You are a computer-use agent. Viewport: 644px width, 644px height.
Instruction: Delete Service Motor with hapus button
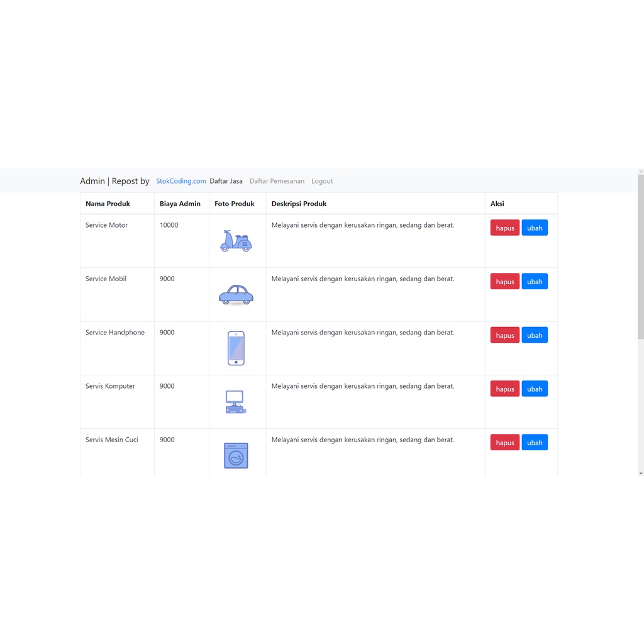coord(504,228)
